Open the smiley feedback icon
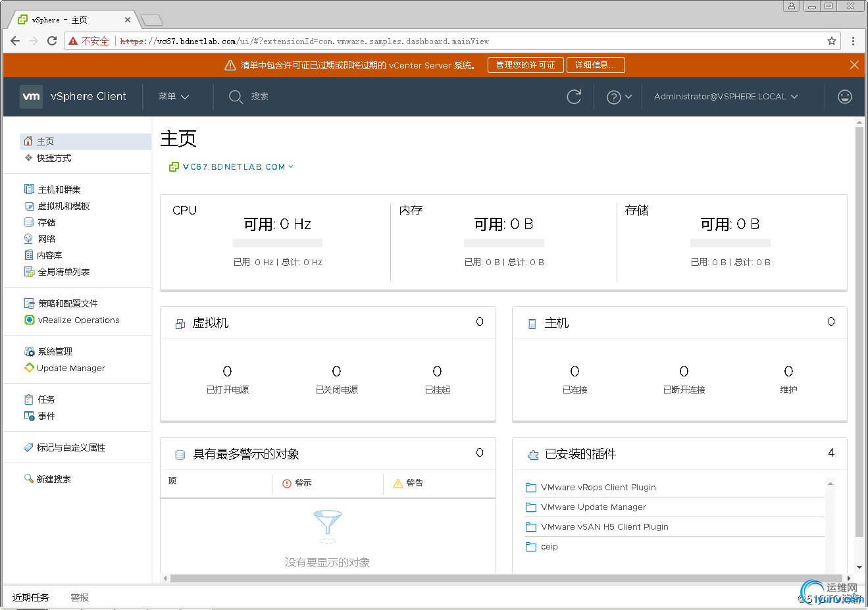Screen dimensions: 868x610 [x=845, y=97]
